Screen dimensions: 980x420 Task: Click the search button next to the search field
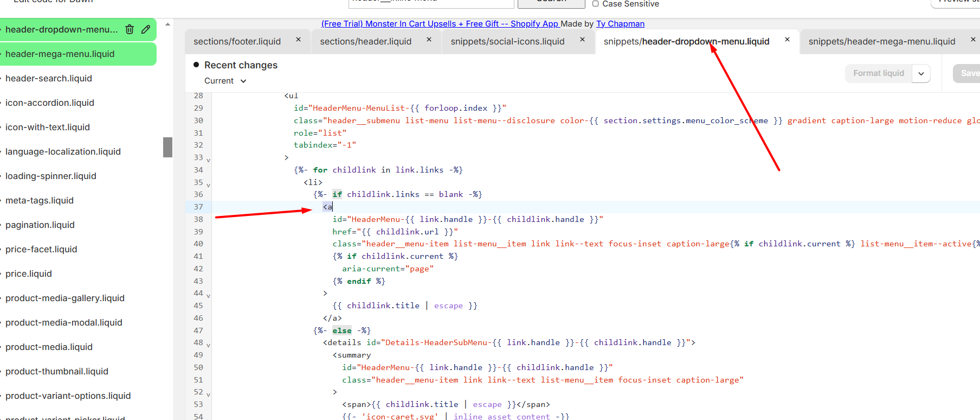pyautogui.click(x=551, y=3)
